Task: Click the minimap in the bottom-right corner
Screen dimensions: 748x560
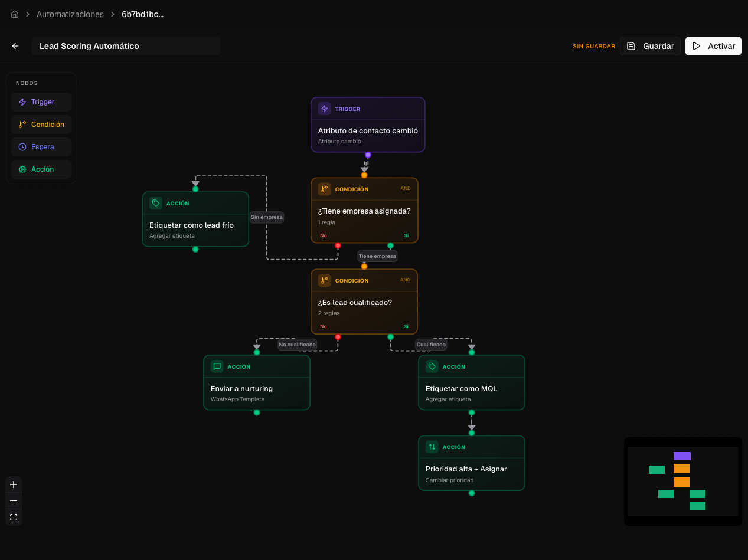Action: pyautogui.click(x=682, y=481)
